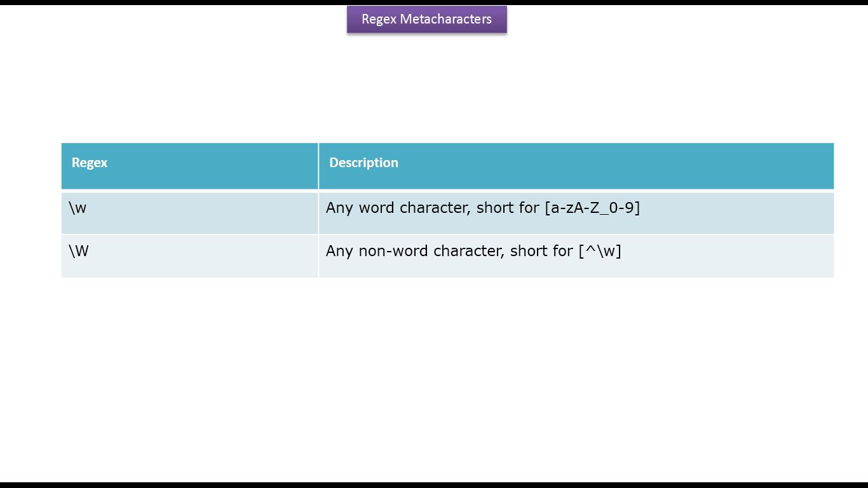Click the black bar along the slide bottom
This screenshot has width=868, height=488.
click(434, 485)
